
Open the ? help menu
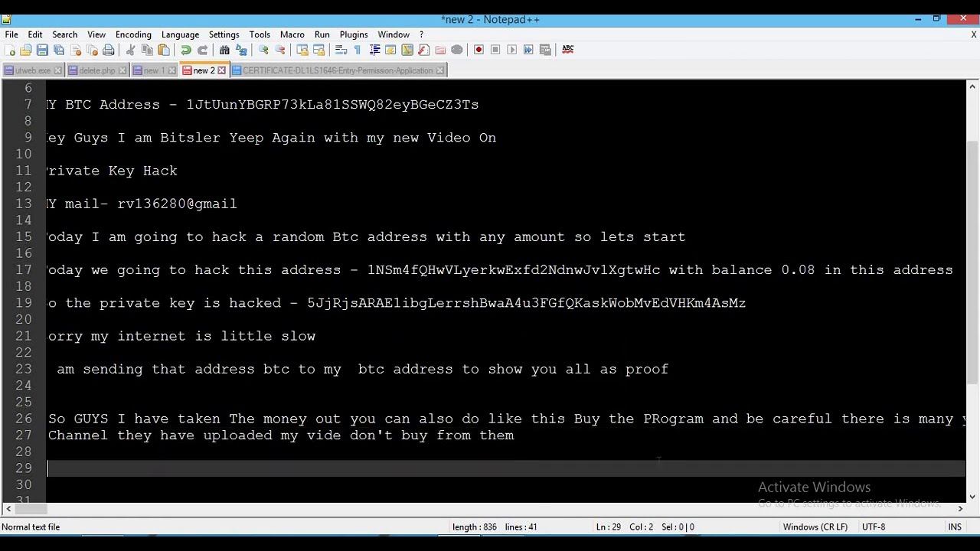[x=421, y=34]
